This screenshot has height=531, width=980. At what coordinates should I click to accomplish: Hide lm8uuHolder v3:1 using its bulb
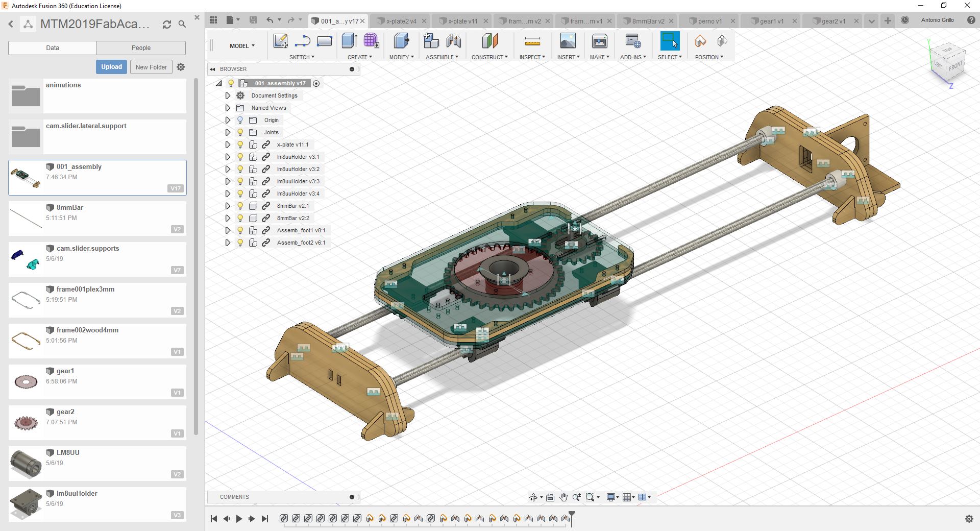pyautogui.click(x=240, y=157)
